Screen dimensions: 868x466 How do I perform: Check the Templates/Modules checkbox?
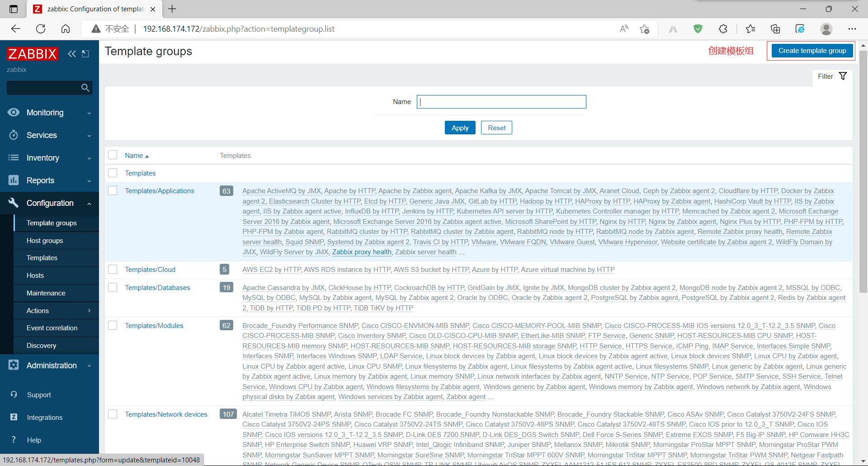[x=113, y=325]
